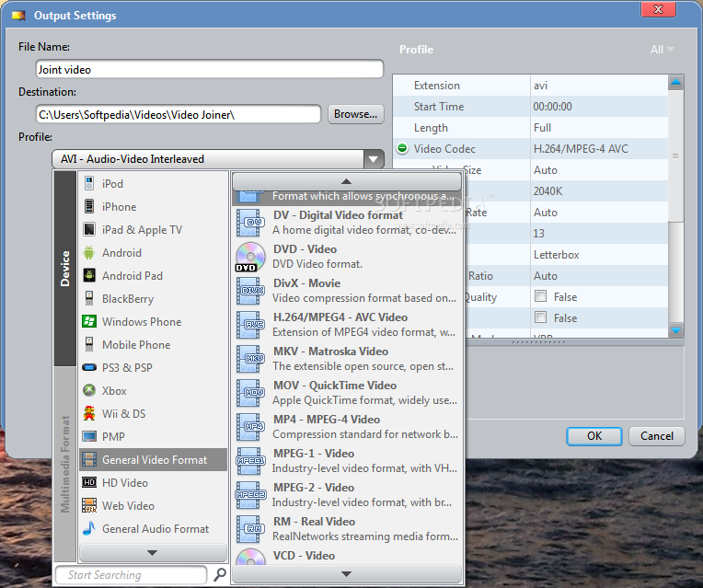Select the PMP player icon
This screenshot has width=703, height=588.
pyautogui.click(x=89, y=436)
